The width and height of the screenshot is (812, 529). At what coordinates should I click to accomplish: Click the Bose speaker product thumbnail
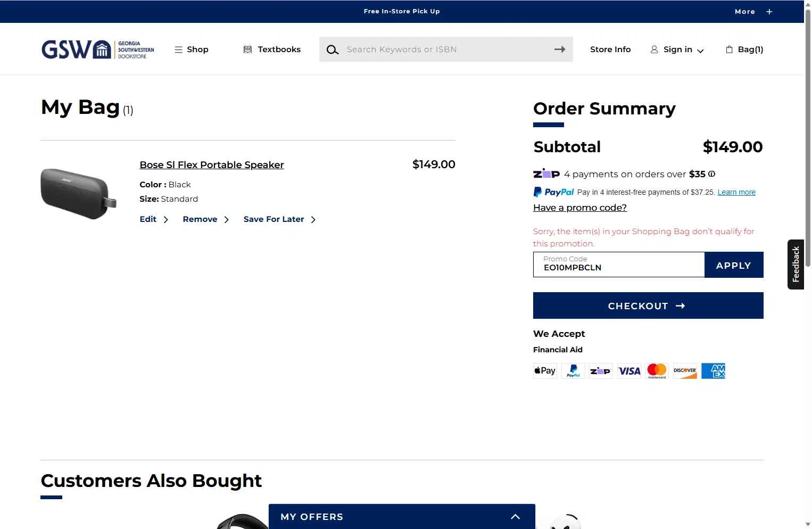79,194
